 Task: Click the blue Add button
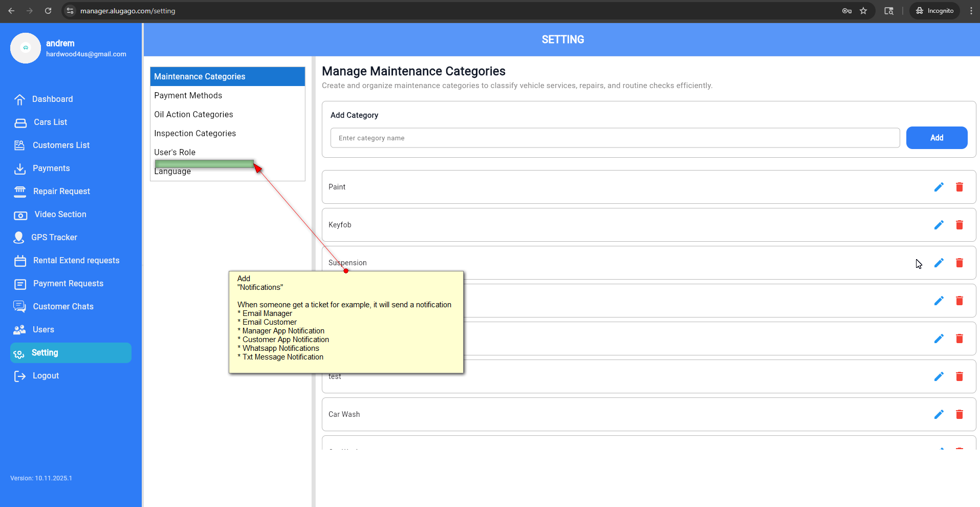click(x=936, y=138)
